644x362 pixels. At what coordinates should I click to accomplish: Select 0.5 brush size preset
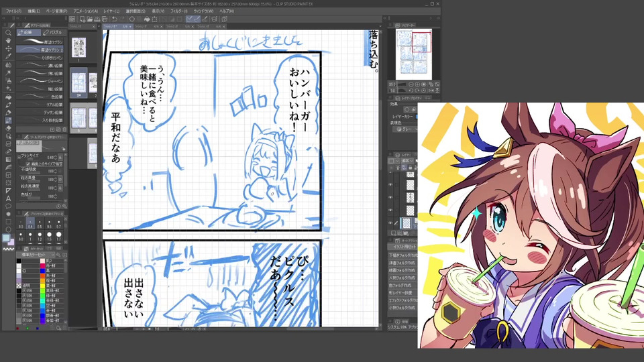point(40,224)
